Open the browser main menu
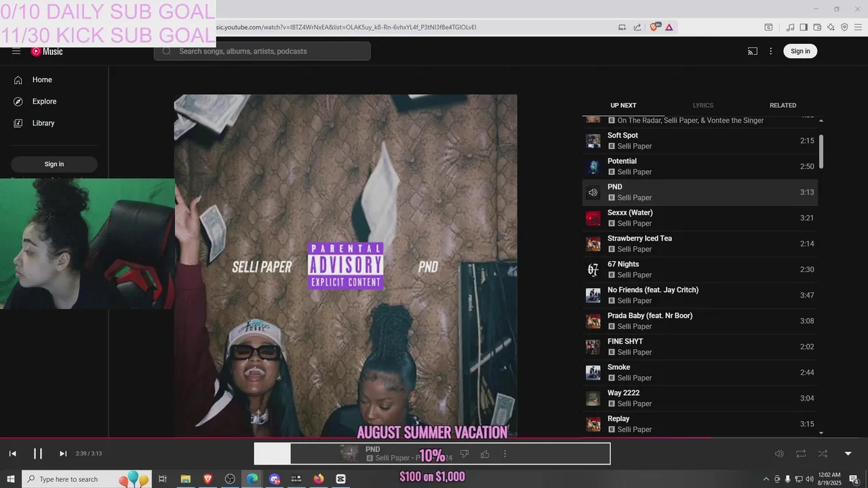 (858, 27)
